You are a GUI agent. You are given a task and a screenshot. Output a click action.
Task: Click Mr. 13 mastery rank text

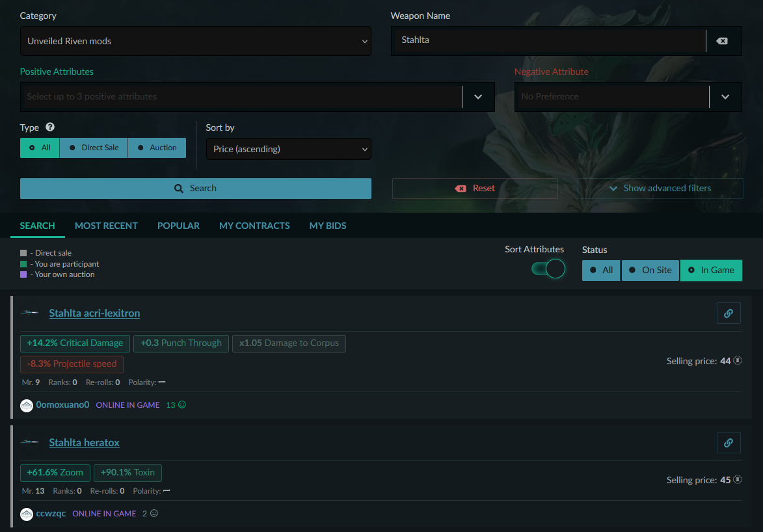33,491
